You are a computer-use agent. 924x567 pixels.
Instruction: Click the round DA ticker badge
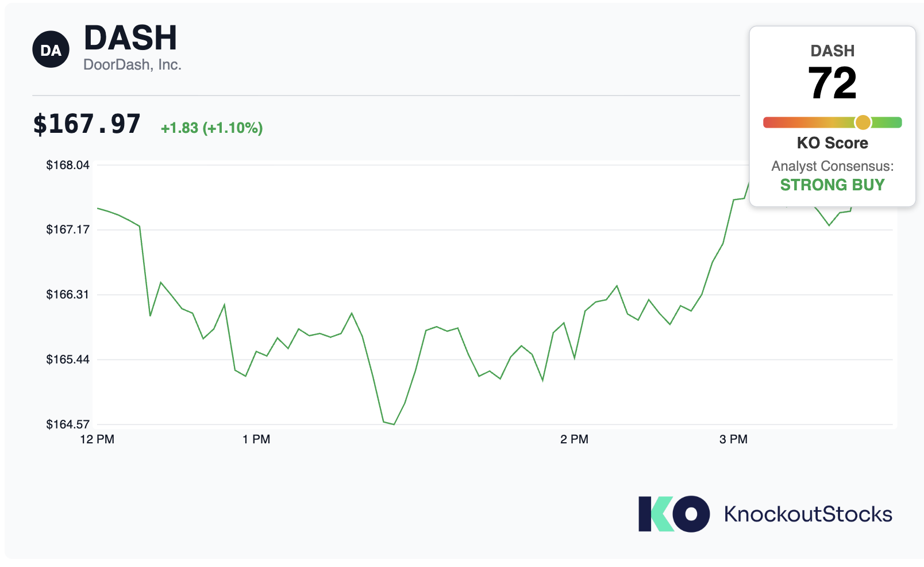click(51, 49)
